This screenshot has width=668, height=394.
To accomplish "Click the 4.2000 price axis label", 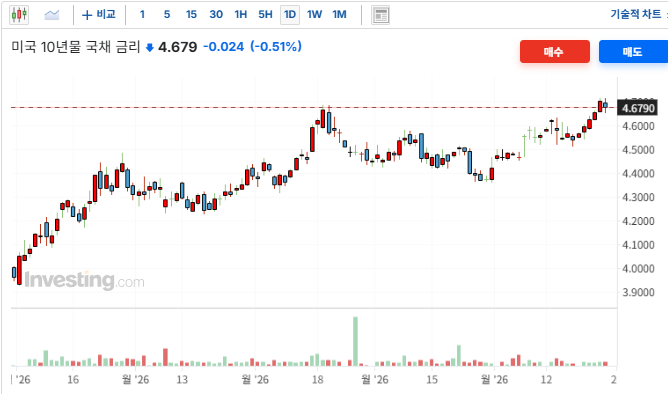I will click(x=638, y=221).
